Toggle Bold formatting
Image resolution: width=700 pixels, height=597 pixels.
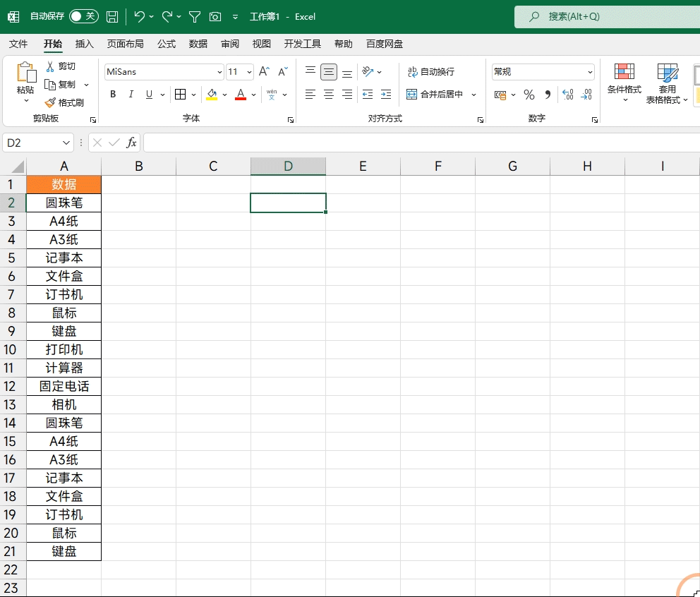click(113, 95)
